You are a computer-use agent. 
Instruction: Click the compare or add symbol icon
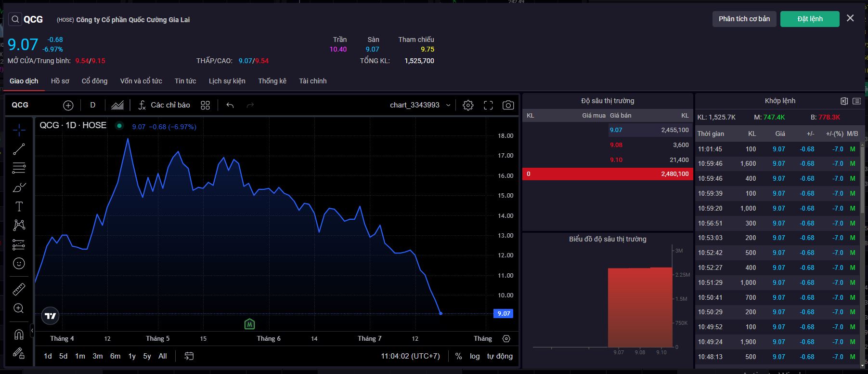pyautogui.click(x=68, y=105)
